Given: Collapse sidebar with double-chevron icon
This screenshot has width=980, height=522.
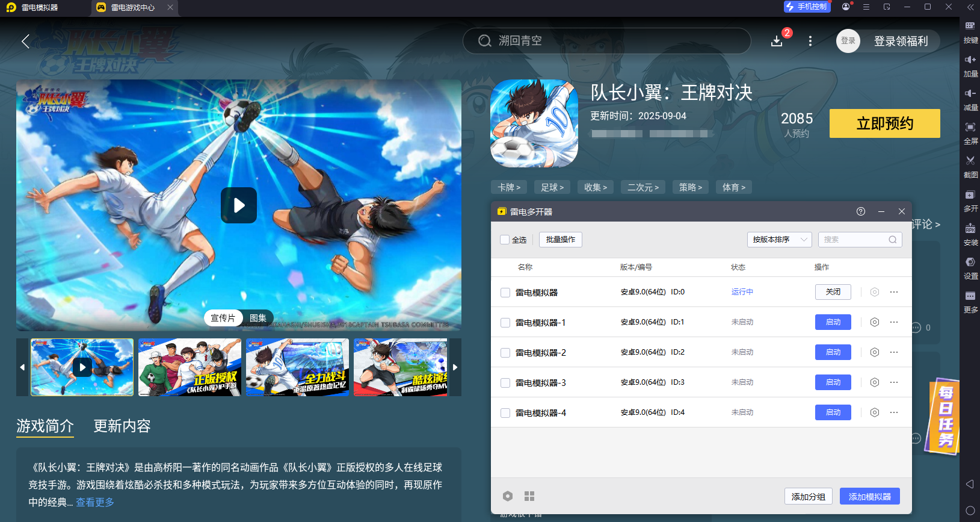Looking at the screenshot, I should pyautogui.click(x=970, y=7).
